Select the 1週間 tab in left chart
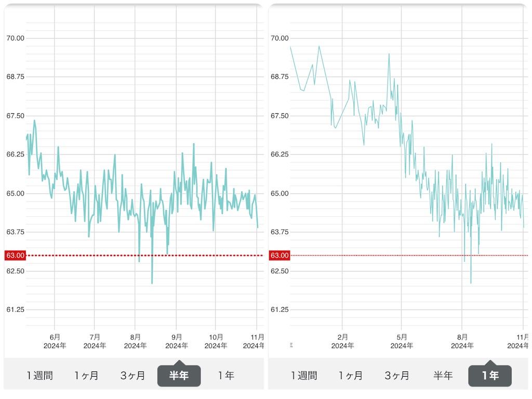The height and width of the screenshot is (399, 532). point(39,376)
